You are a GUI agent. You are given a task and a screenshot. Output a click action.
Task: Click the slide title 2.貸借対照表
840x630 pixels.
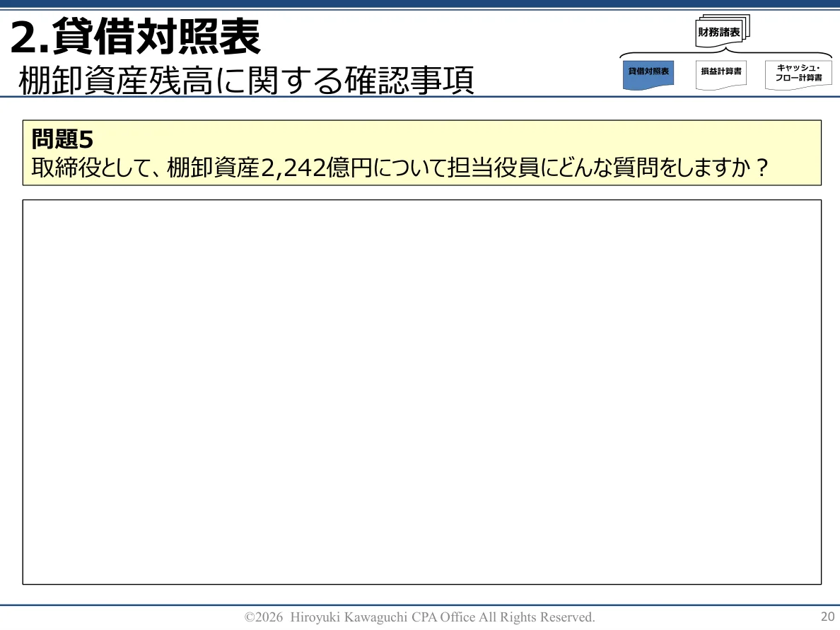click(x=135, y=37)
